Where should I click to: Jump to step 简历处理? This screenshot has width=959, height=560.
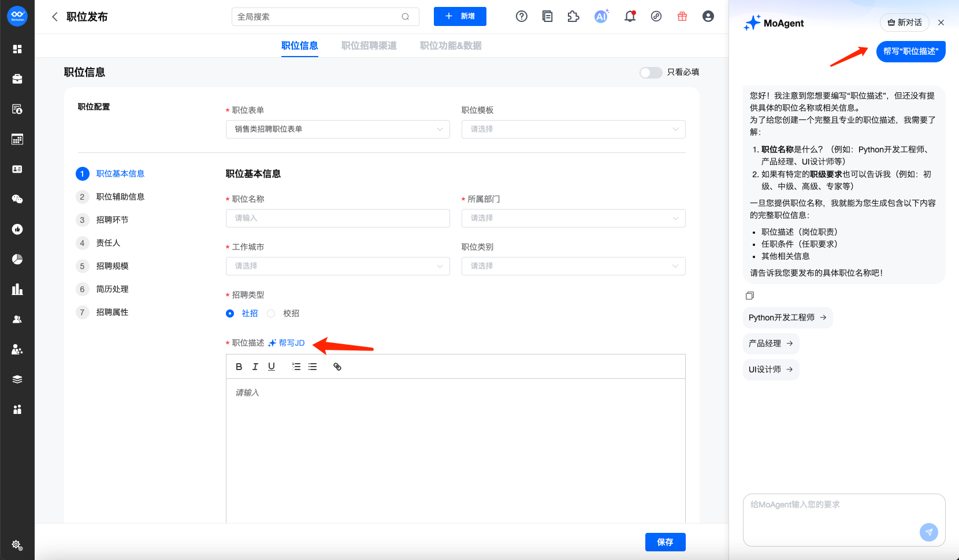tap(102, 289)
